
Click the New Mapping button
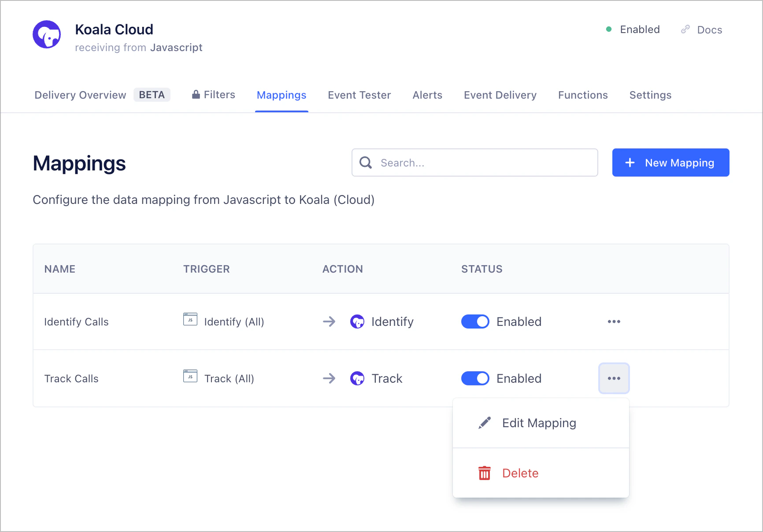(x=670, y=163)
